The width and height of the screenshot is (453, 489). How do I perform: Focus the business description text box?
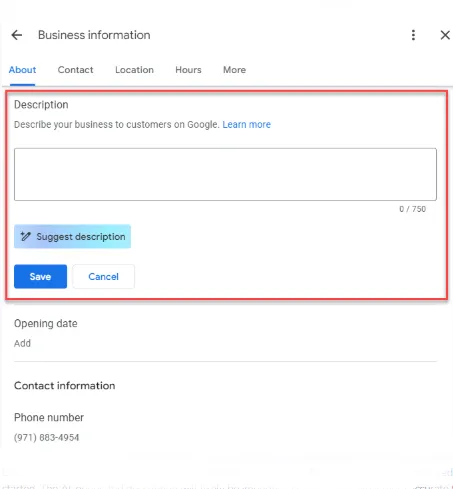(225, 174)
